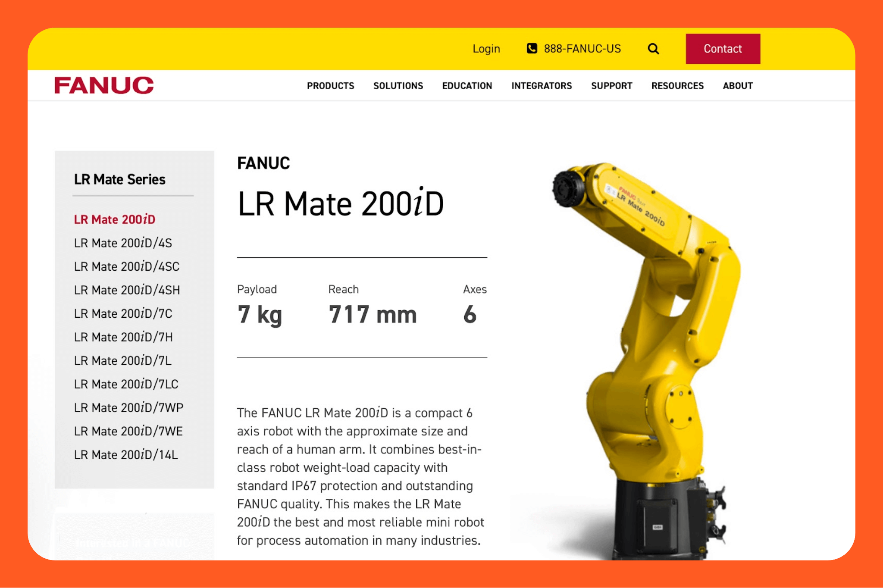
Task: Click the robot description paragraph
Action: click(x=360, y=476)
